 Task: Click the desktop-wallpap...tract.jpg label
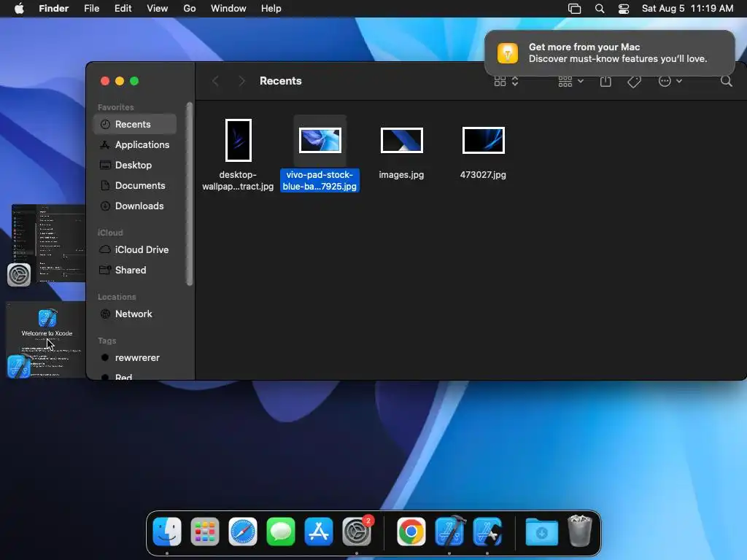click(239, 181)
